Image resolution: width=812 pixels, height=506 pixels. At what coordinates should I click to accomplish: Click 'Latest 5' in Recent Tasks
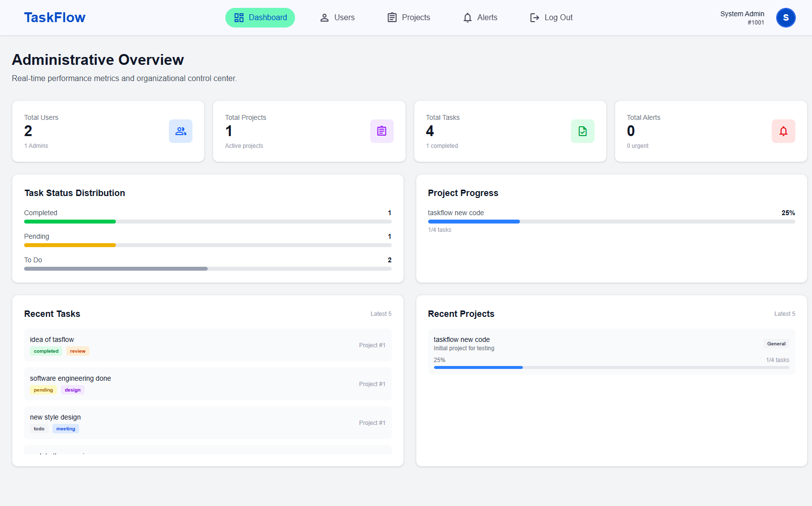381,314
